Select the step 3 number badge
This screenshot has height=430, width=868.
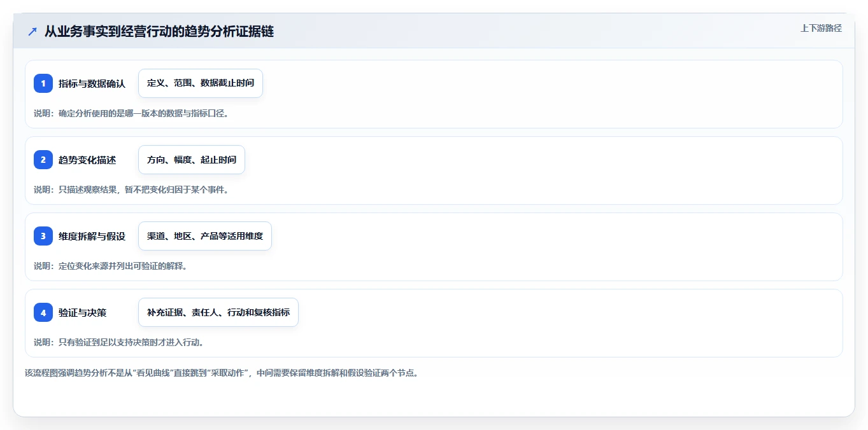[43, 236]
